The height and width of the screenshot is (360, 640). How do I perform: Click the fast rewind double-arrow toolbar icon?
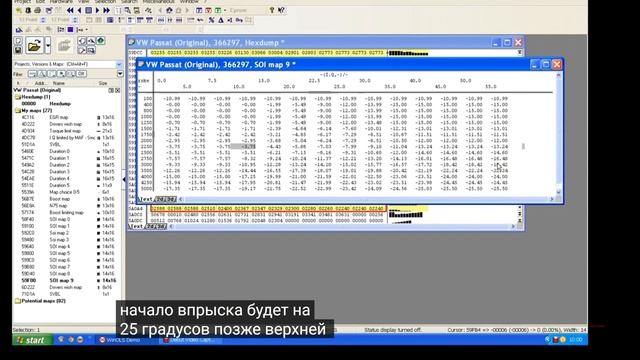point(70,10)
